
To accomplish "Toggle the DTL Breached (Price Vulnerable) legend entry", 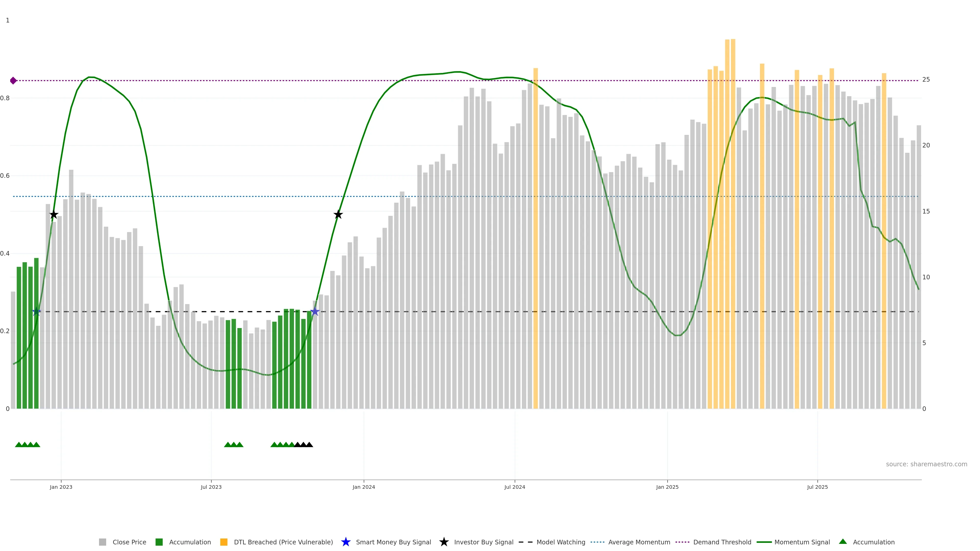I will pos(283,542).
